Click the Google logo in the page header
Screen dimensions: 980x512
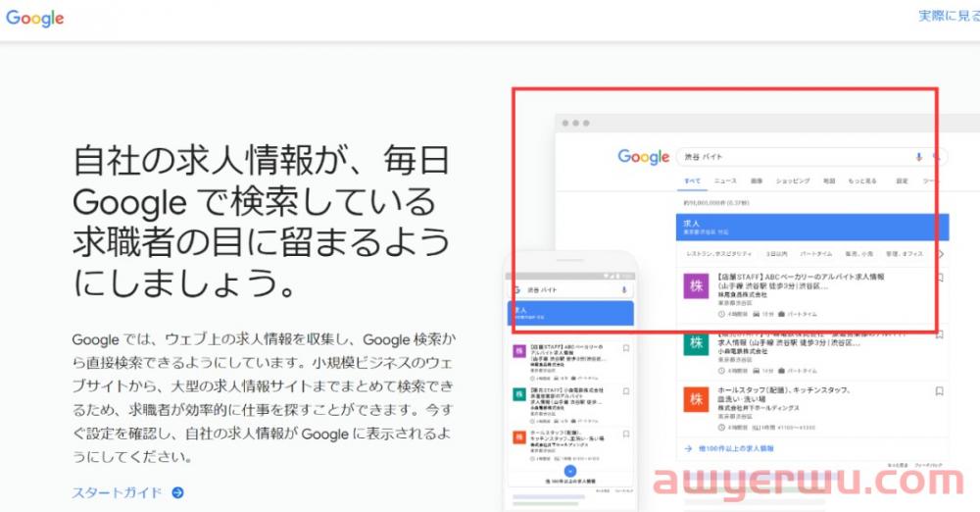click(x=35, y=19)
